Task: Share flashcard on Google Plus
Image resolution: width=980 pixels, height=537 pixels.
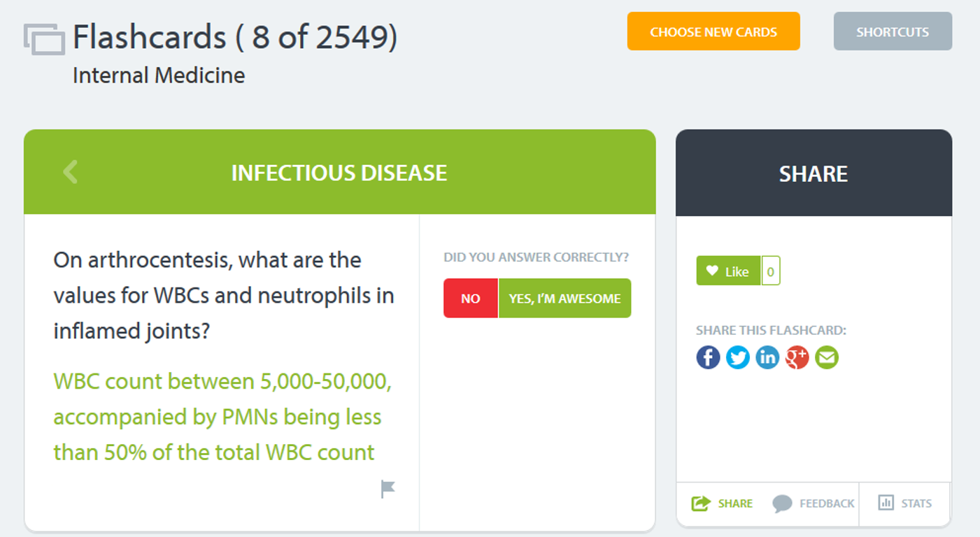Action: [x=797, y=357]
